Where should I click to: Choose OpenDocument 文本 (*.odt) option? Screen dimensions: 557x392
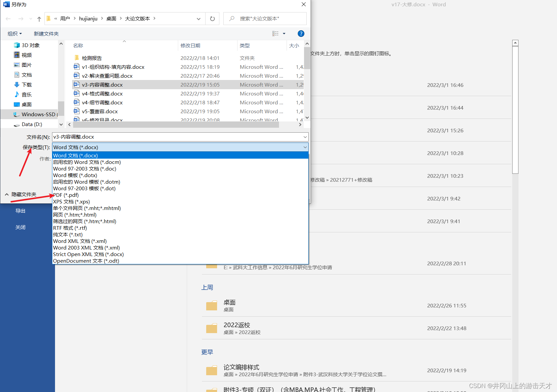tap(181, 261)
